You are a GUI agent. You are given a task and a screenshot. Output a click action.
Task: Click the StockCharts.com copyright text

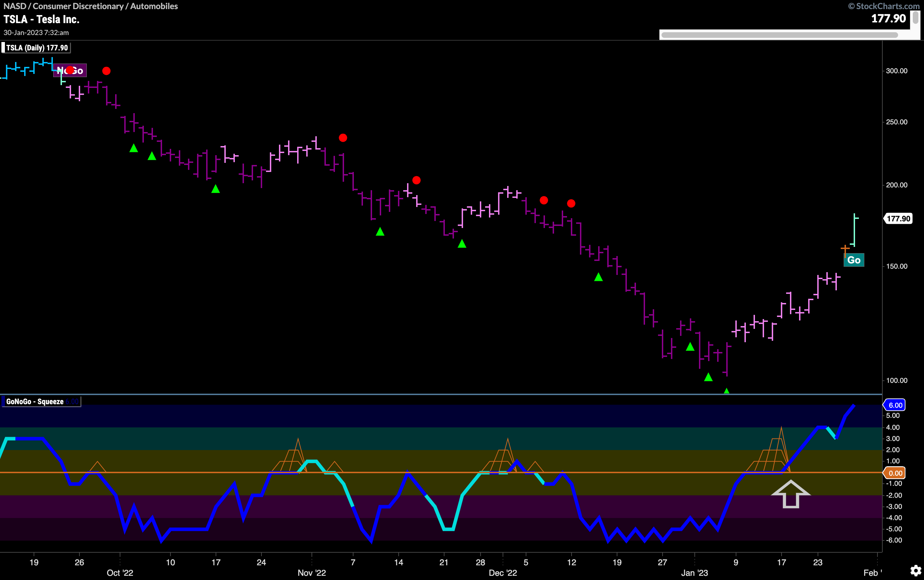tap(884, 6)
